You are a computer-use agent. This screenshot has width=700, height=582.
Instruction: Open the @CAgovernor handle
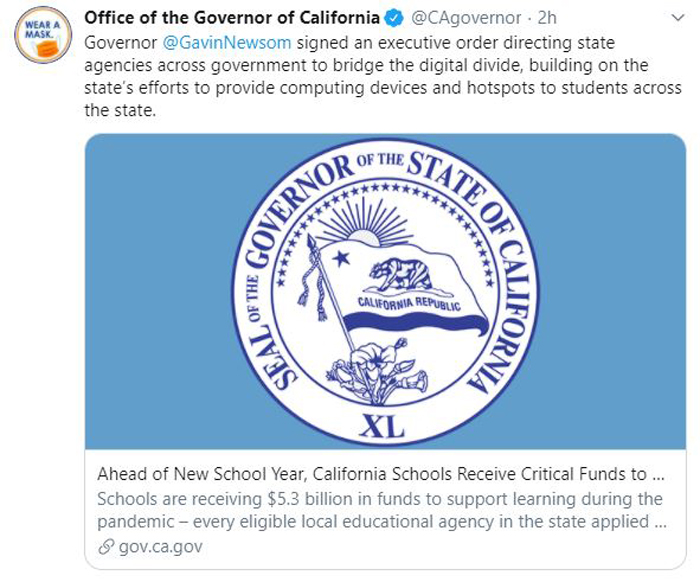point(466,18)
